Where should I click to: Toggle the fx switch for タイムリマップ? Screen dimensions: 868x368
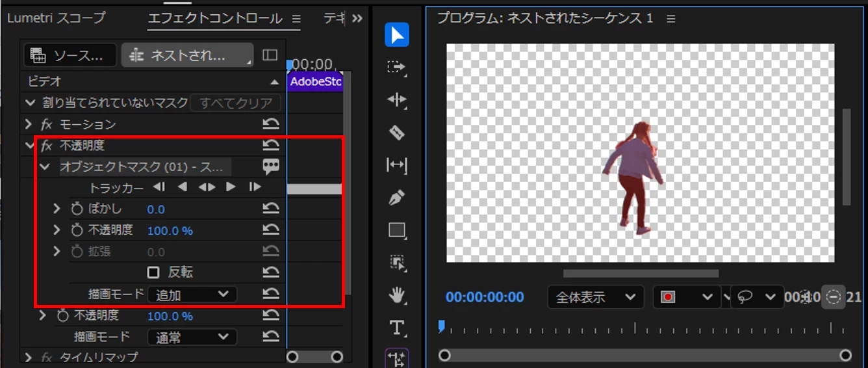pyautogui.click(x=46, y=357)
